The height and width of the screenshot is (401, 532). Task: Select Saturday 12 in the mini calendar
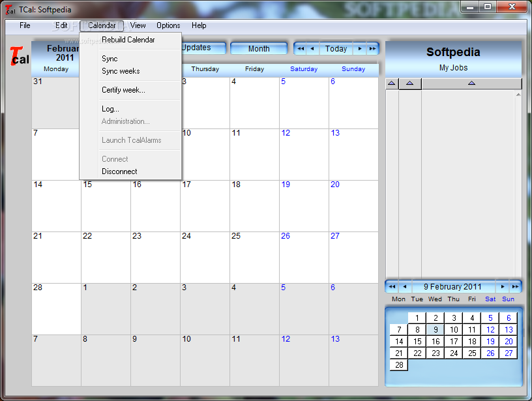tap(490, 329)
